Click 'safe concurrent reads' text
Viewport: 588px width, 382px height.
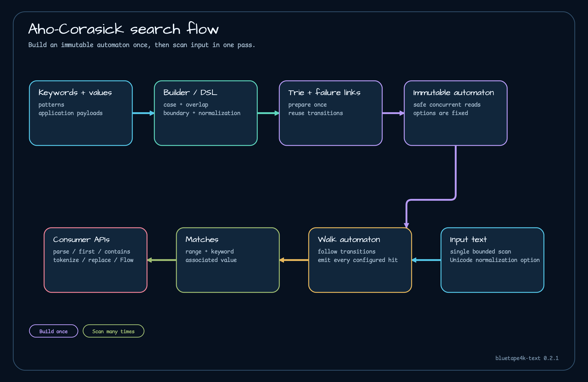pyautogui.click(x=447, y=105)
